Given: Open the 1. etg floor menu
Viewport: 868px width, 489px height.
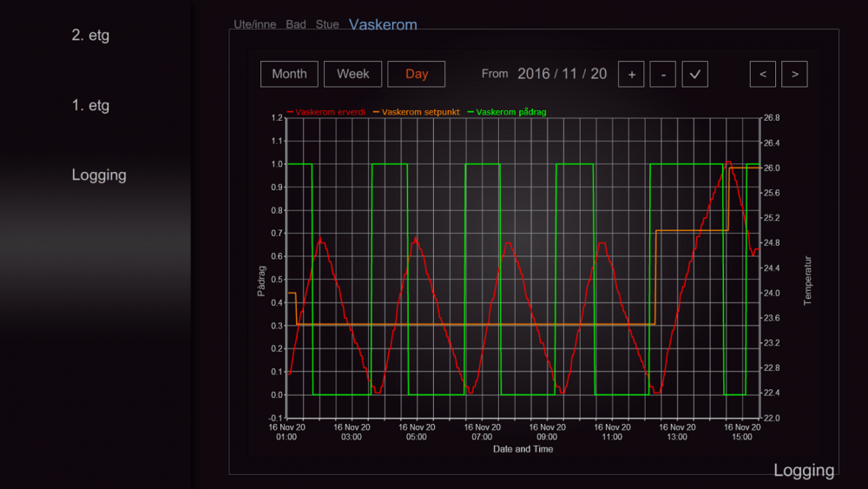Looking at the screenshot, I should 90,105.
